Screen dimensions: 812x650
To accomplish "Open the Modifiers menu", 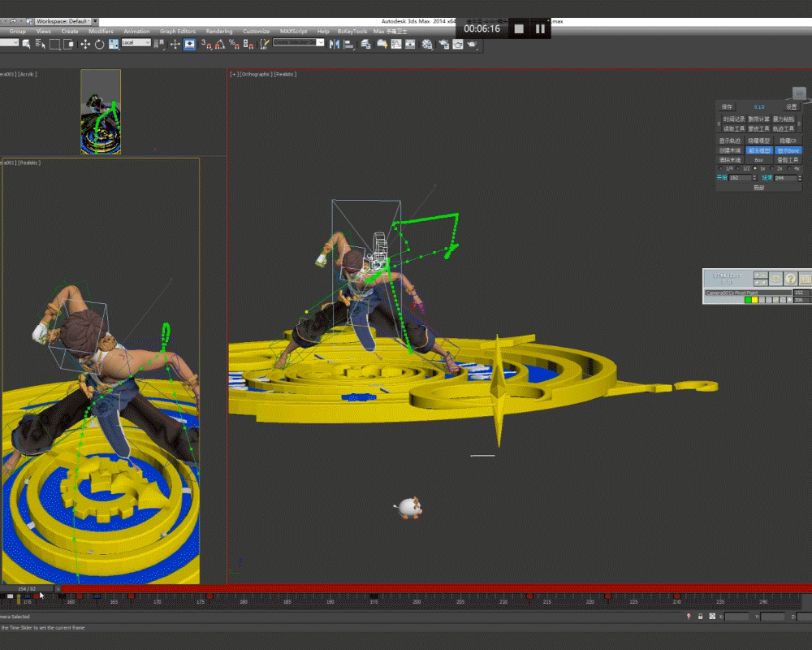I will [x=101, y=32].
